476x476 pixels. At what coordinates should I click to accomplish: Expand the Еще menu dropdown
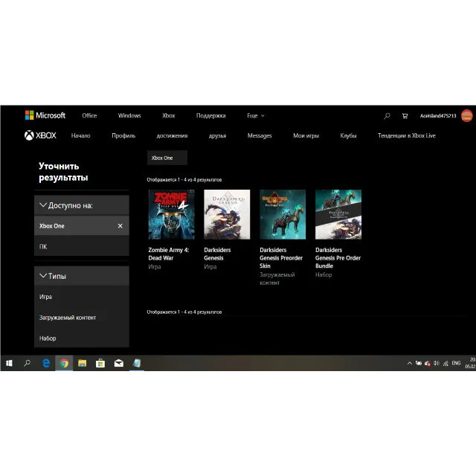256,116
